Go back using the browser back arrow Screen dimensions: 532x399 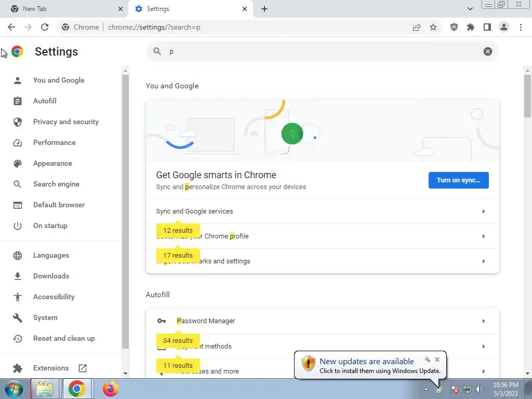point(11,27)
